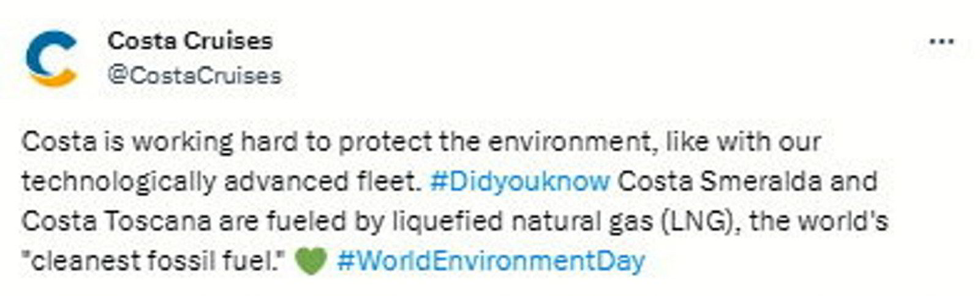Open the Costa Cruises display name link
This screenshot has height=296, width=980.
(x=190, y=41)
